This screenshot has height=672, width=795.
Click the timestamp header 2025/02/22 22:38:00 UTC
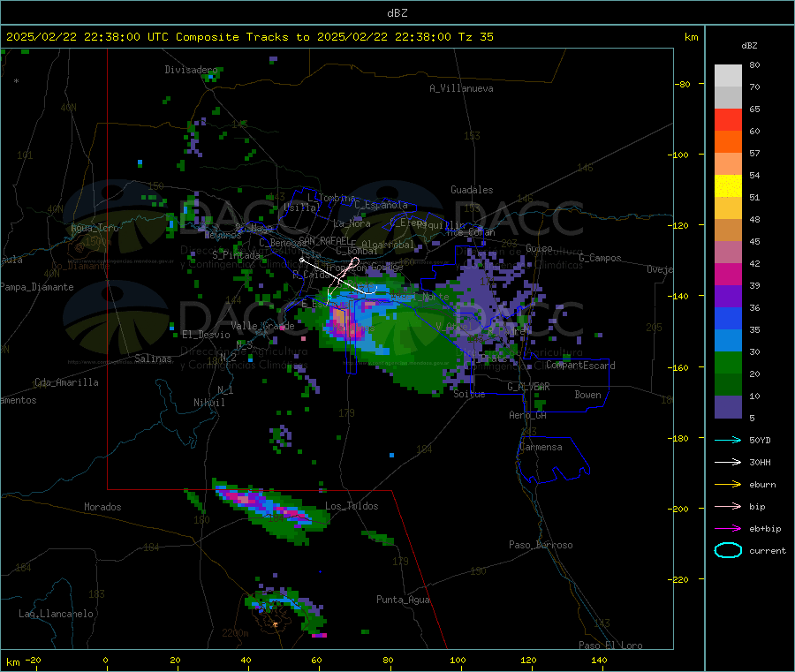click(x=87, y=37)
